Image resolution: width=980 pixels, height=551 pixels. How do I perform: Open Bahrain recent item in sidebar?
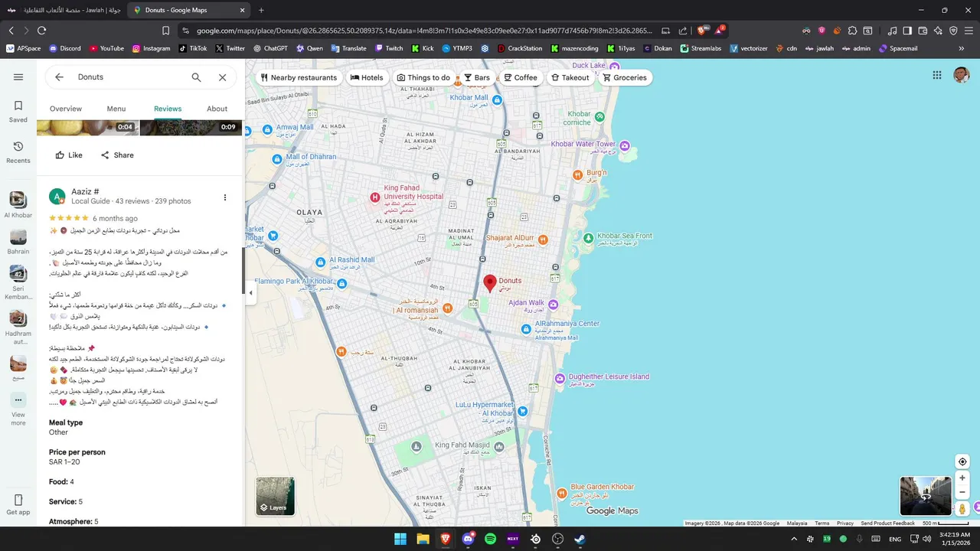click(18, 242)
